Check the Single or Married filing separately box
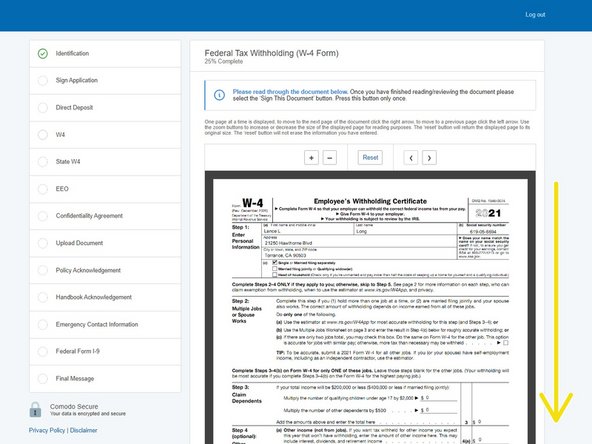This screenshot has height=444, width=592. [275, 262]
